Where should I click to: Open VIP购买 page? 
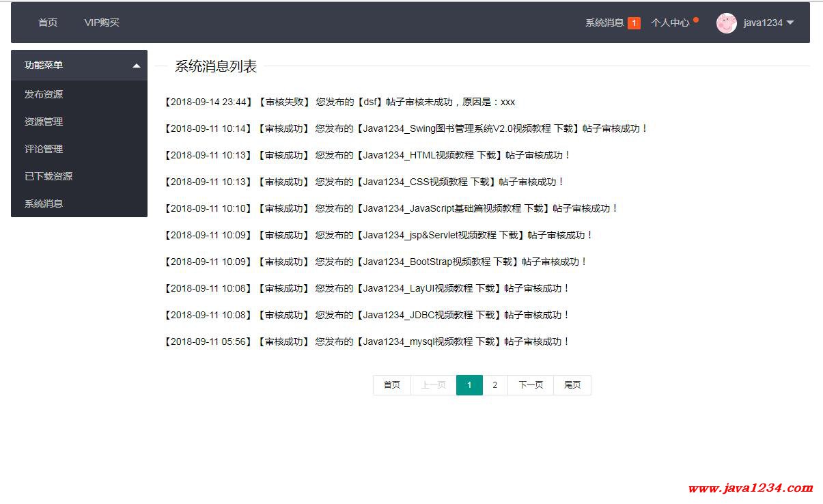click(x=102, y=23)
